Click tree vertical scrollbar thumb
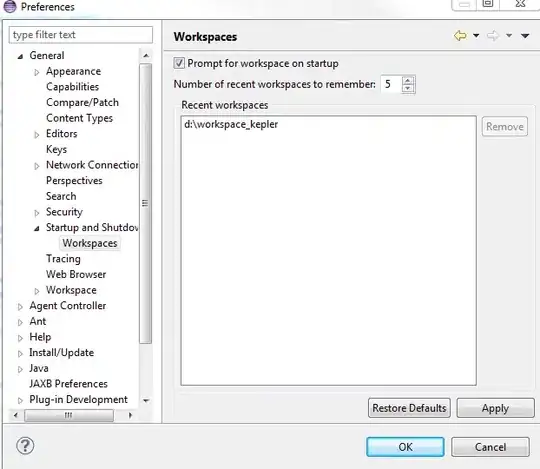 146,203
